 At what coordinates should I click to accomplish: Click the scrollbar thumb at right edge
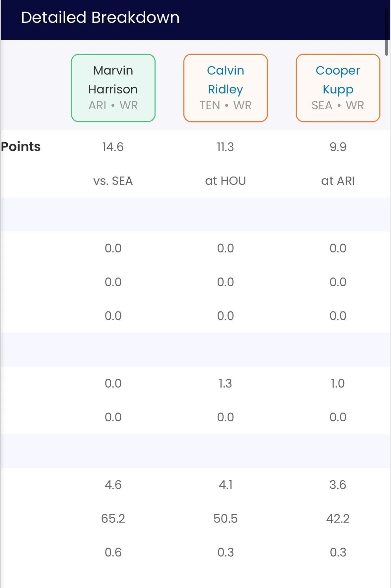(x=386, y=31)
